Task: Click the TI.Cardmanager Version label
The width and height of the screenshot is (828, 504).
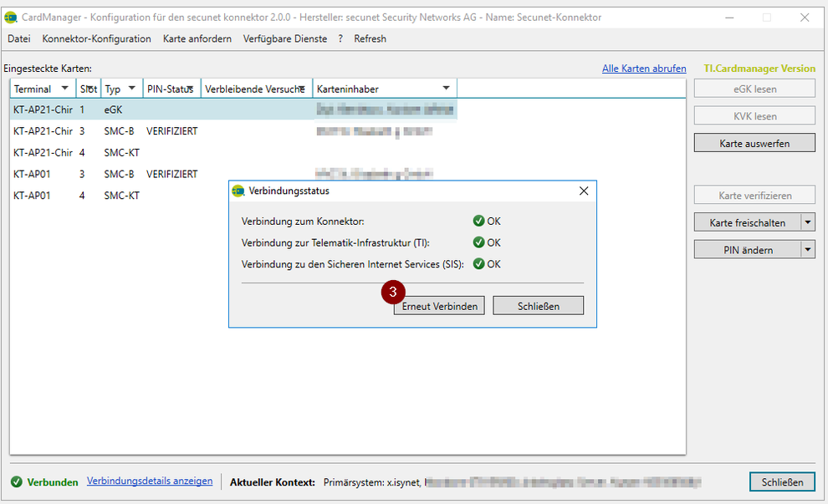Action: (x=759, y=69)
